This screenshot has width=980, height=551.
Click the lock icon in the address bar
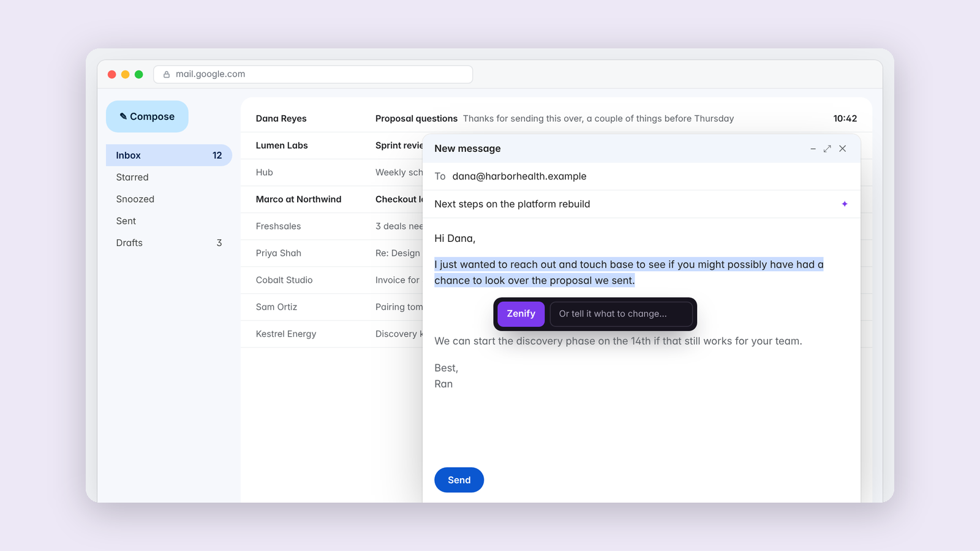point(166,74)
